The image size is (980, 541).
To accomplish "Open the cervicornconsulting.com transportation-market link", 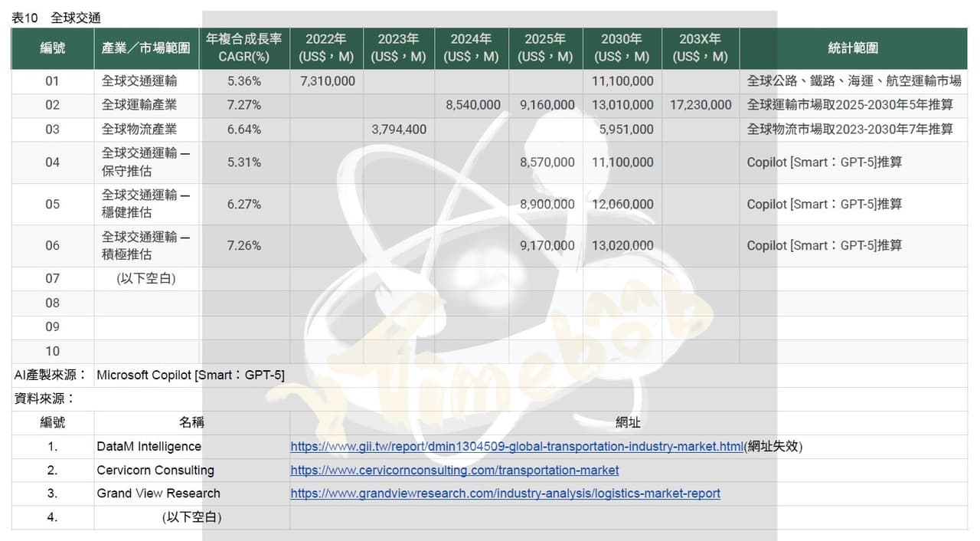I will coord(455,470).
